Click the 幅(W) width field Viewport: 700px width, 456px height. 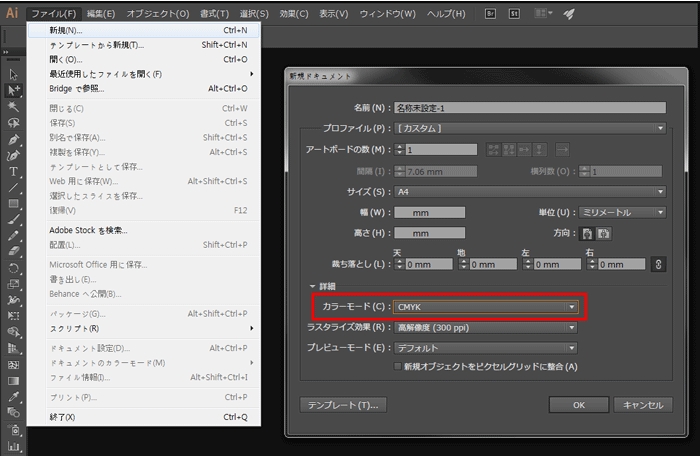429,213
